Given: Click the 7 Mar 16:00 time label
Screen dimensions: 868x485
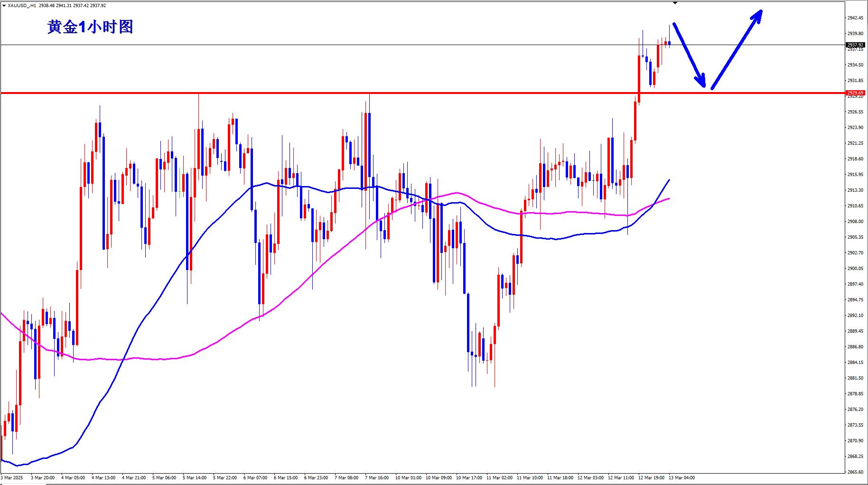Looking at the screenshot, I should click(378, 478).
